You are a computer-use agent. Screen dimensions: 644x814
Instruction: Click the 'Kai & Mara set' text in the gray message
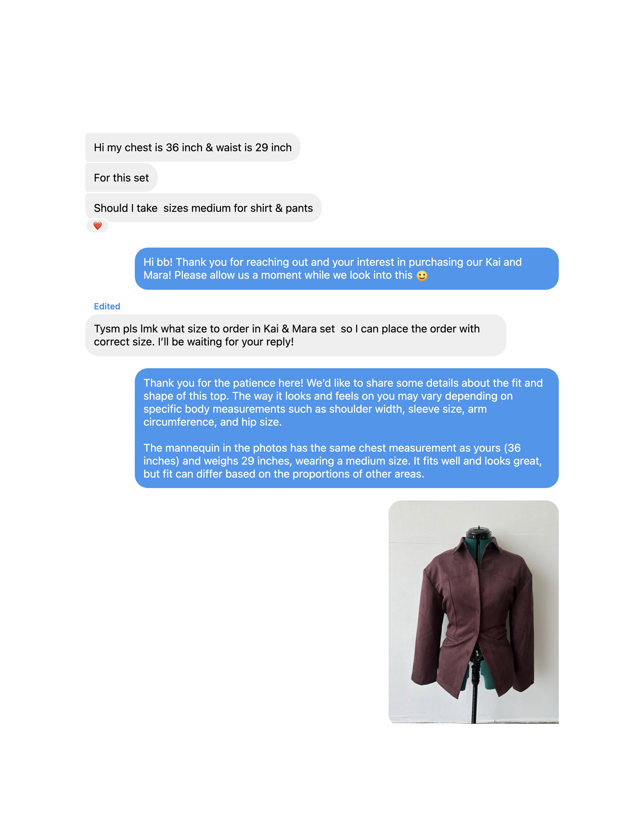coord(299,329)
